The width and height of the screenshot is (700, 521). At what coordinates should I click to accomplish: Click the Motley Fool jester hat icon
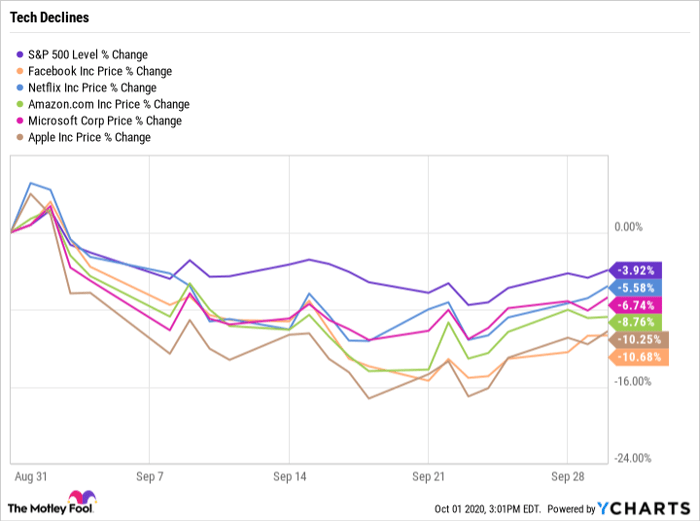click(80, 499)
